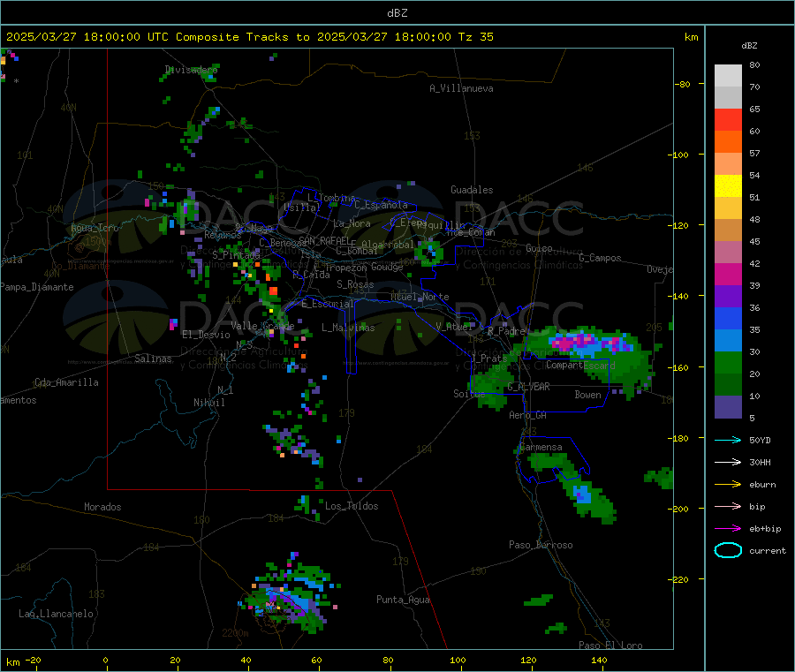This screenshot has height=672, width=795.
Task: Click the '-80' tick on the right axis
Action: tap(683, 84)
